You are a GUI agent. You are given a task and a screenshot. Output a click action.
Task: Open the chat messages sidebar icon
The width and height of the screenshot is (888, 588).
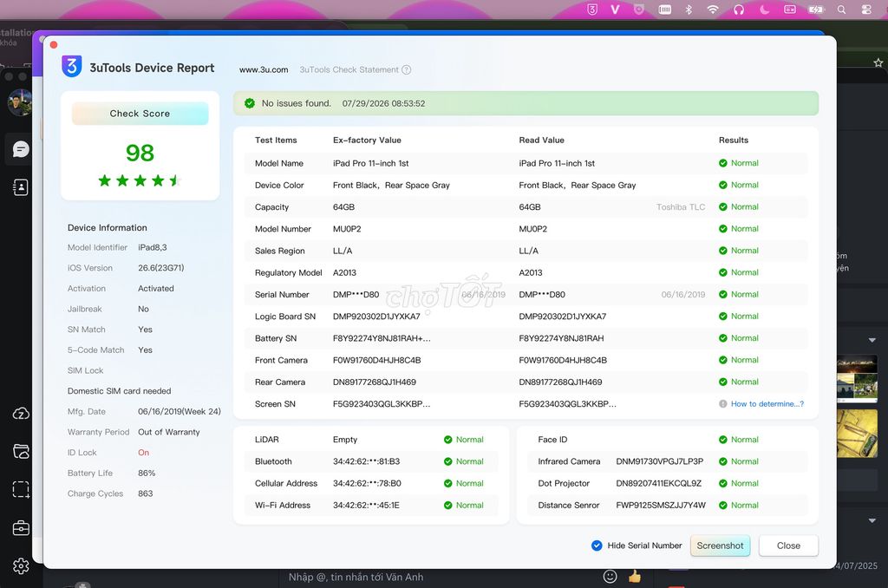(21, 149)
